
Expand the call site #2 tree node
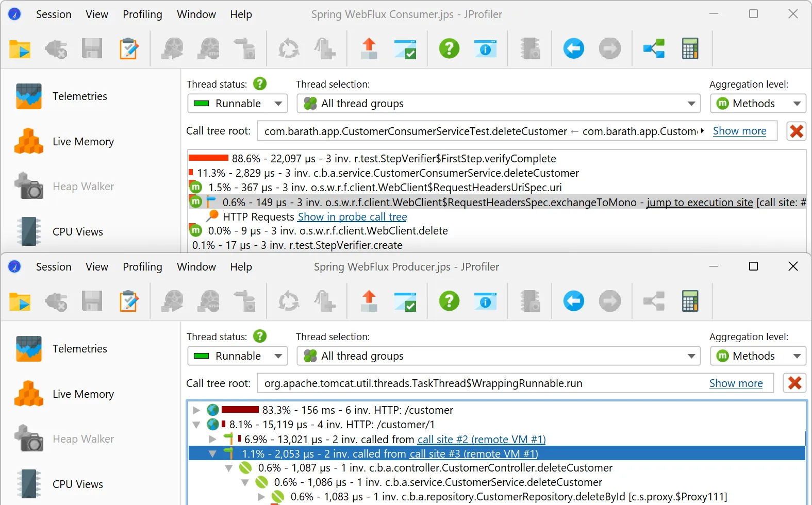coord(212,439)
